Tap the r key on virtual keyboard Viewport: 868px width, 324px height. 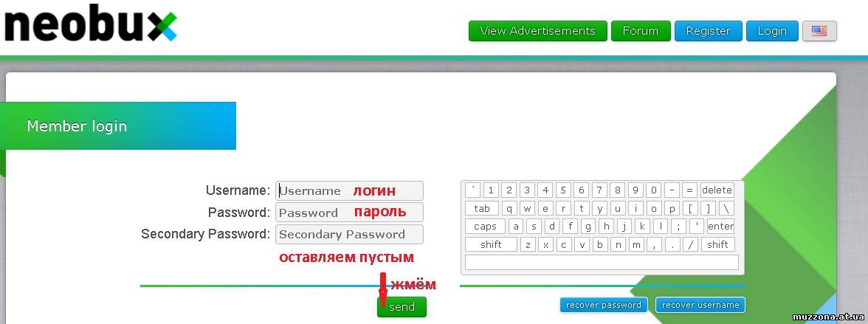[x=564, y=209]
